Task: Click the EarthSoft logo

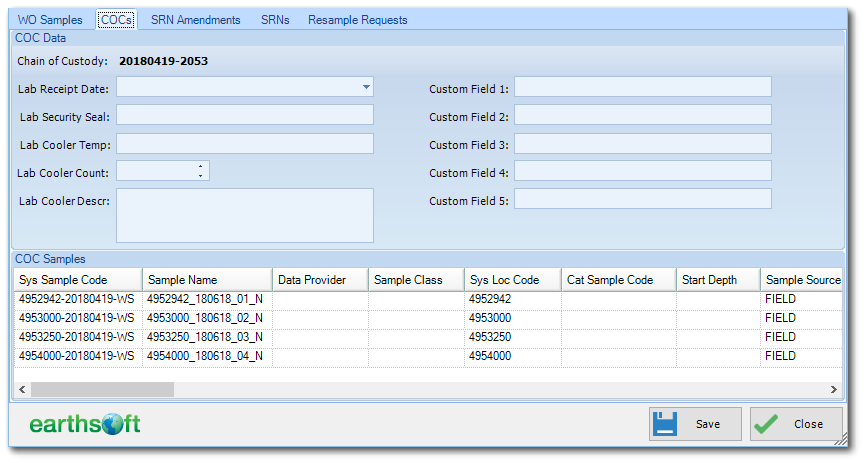Action: coord(85,424)
